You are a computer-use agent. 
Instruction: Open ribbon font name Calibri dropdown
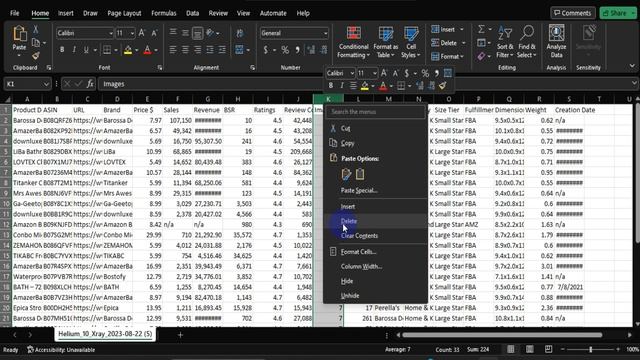[x=110, y=33]
